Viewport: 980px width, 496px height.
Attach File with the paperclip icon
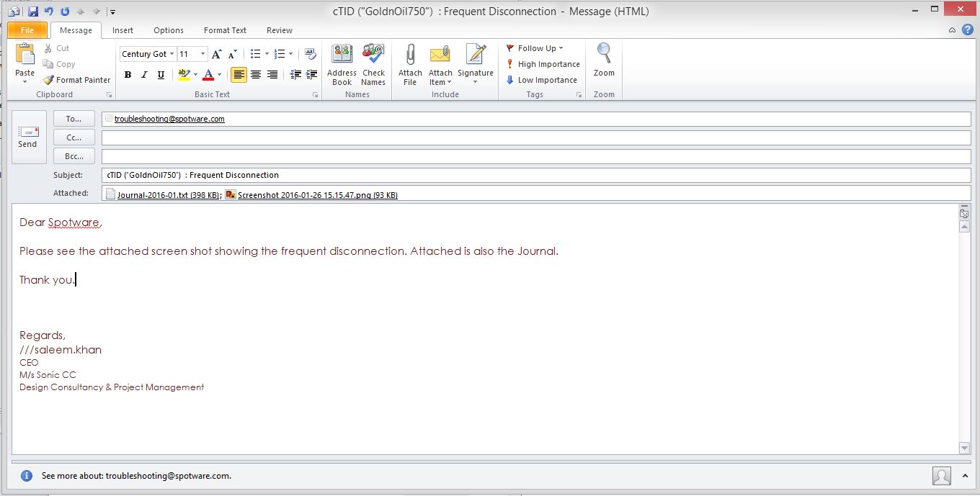[x=410, y=65]
